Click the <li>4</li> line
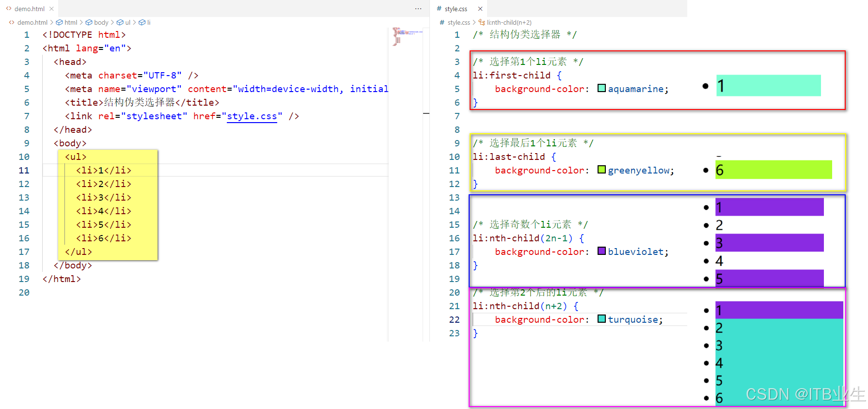Image resolution: width=868 pixels, height=409 pixels. (x=104, y=211)
